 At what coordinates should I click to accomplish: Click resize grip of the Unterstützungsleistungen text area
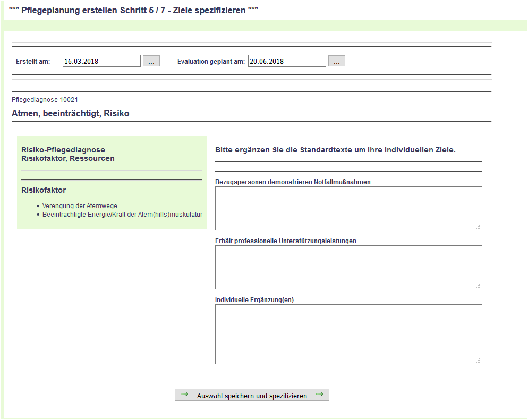tap(479, 286)
